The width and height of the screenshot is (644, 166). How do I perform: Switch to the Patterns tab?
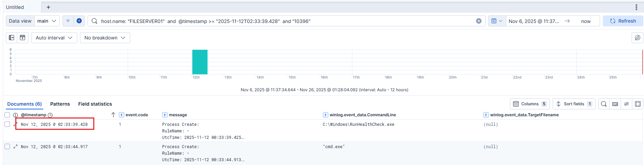[60, 104]
